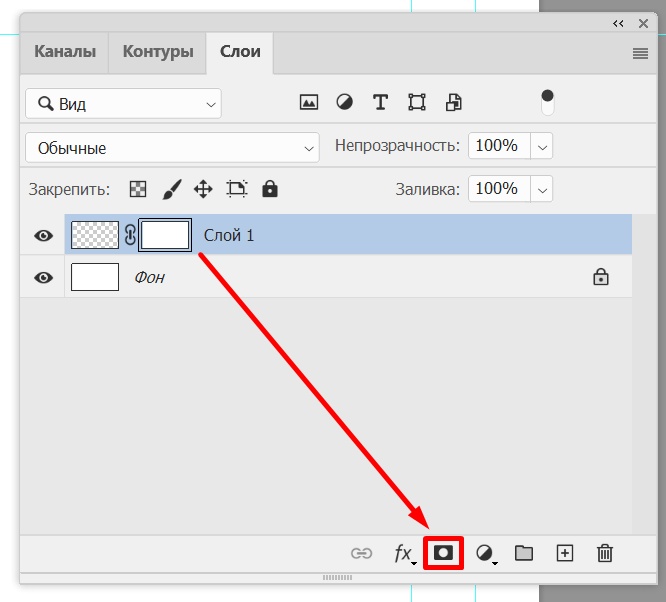Close the Layers panel with X
The width and height of the screenshot is (666, 602).
[643, 23]
